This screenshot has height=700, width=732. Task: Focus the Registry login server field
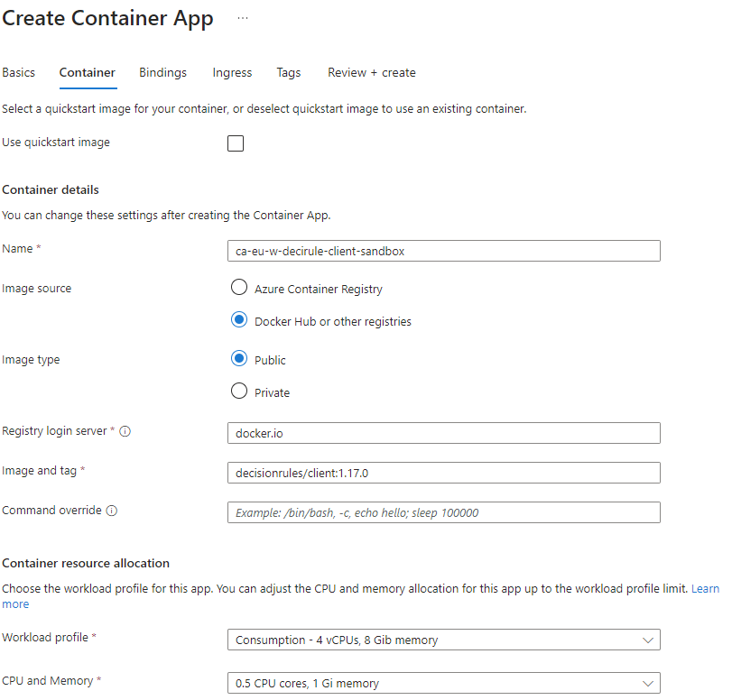click(x=443, y=433)
